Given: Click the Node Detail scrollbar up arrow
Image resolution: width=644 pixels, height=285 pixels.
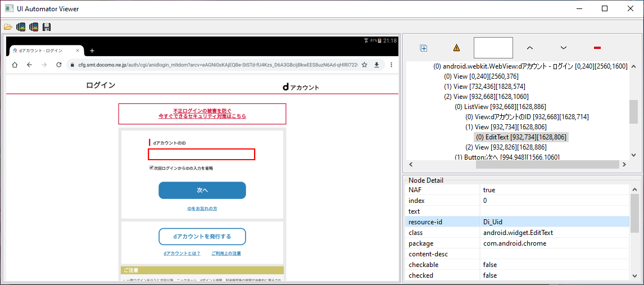Looking at the screenshot, I should coord(635,189).
